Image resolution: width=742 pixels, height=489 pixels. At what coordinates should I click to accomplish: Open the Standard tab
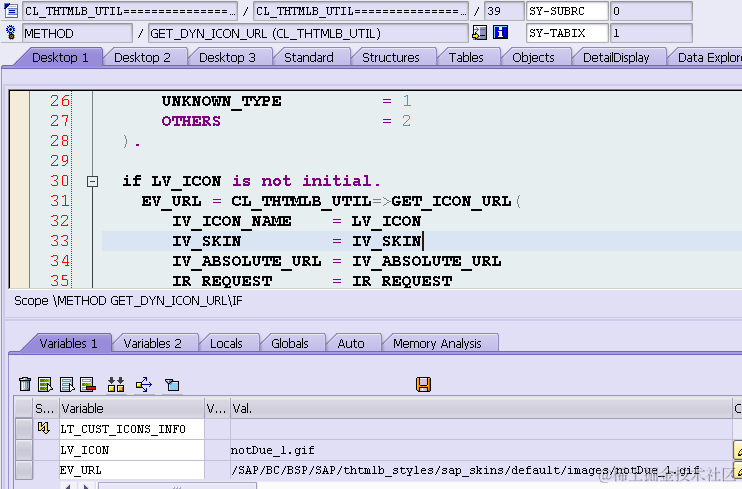(x=309, y=58)
